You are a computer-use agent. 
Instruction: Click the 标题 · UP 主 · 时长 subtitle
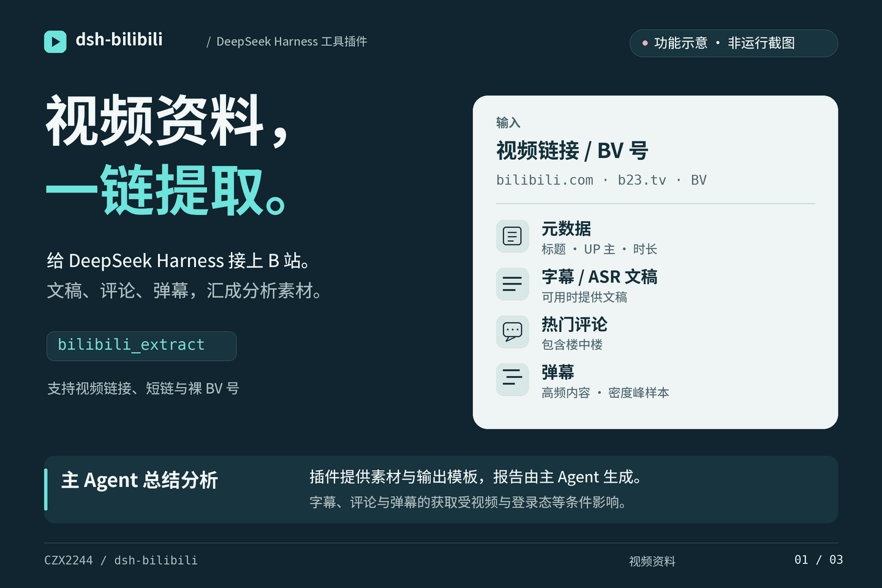coord(600,249)
